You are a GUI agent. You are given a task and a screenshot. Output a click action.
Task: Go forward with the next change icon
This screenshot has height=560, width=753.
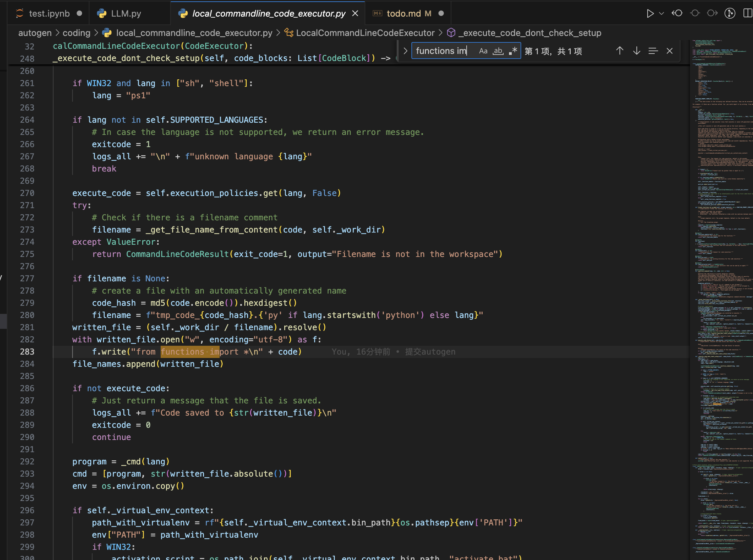(x=712, y=13)
